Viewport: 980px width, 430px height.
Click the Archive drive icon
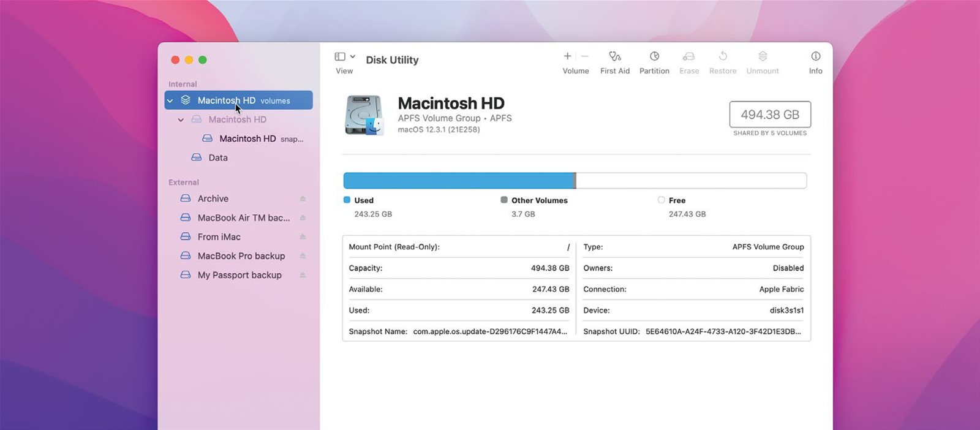pyautogui.click(x=186, y=198)
